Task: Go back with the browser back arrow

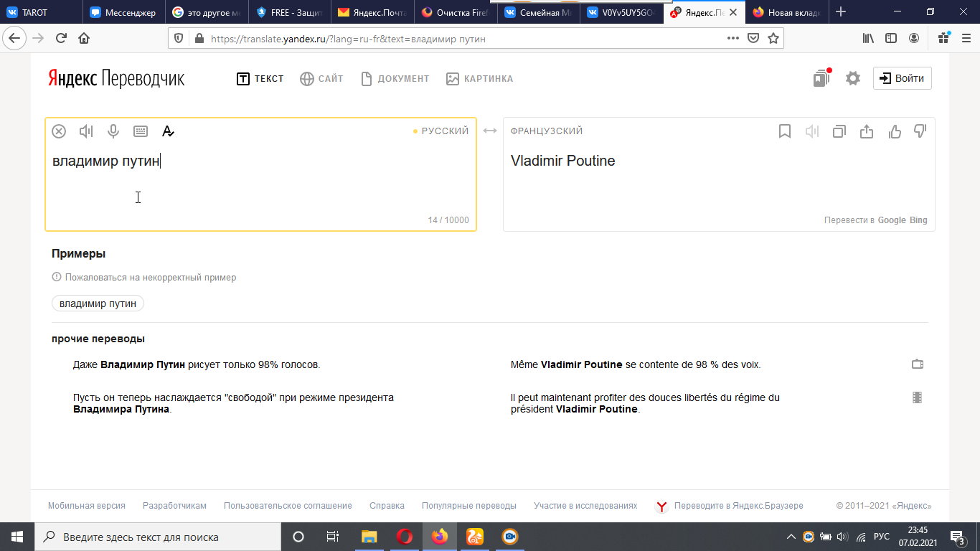Action: pos(14,39)
